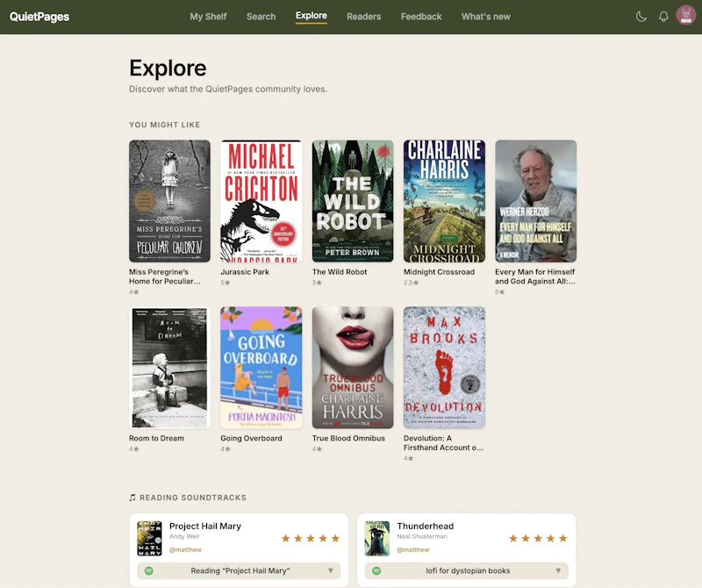Open the Werner Herzog memoir cover
The image size is (702, 588).
coord(536,201)
